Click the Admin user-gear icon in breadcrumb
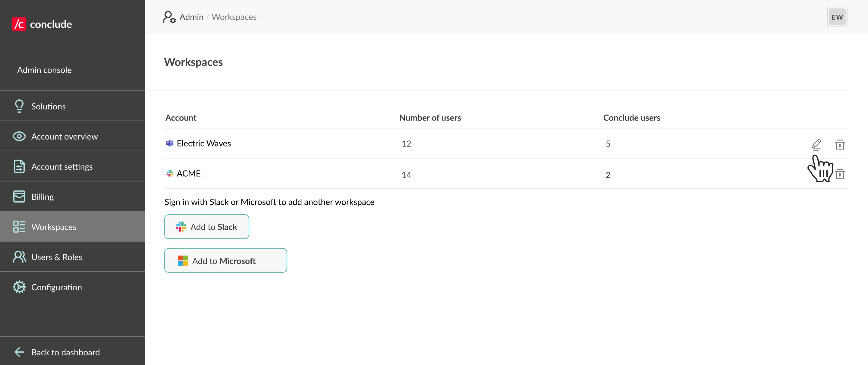 169,17
